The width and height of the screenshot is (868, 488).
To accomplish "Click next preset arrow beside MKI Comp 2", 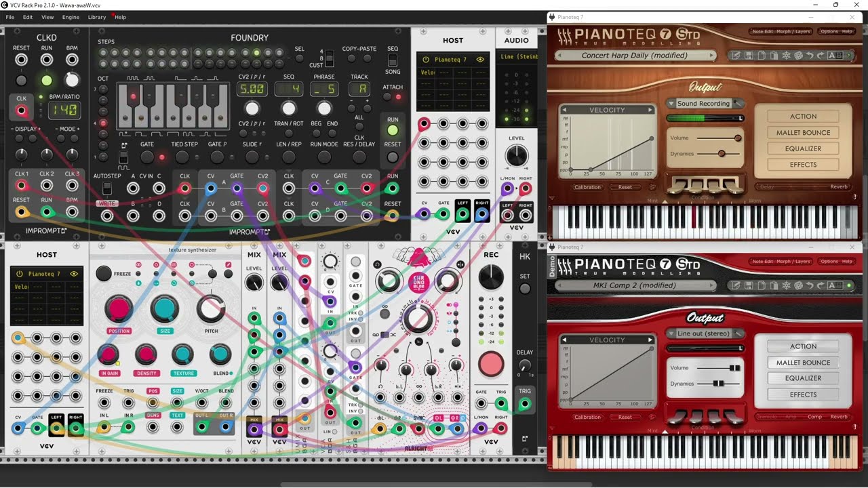I will (x=711, y=285).
